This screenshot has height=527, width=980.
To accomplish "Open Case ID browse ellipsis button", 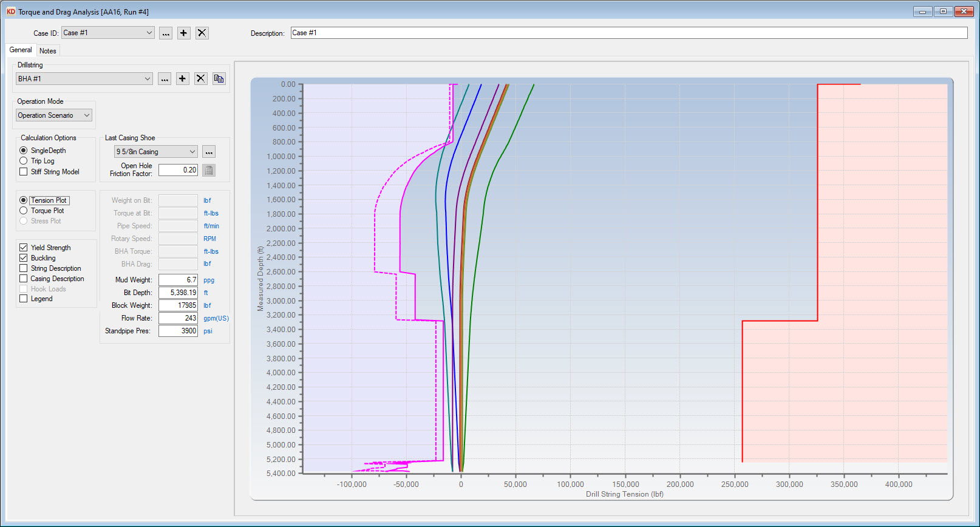I will [x=166, y=33].
